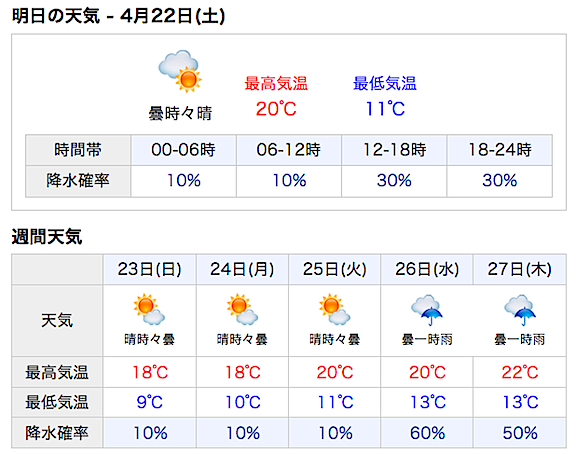Click the sunny-cloudy icon for 24日(月)
The height and width of the screenshot is (454, 576).
tap(242, 309)
